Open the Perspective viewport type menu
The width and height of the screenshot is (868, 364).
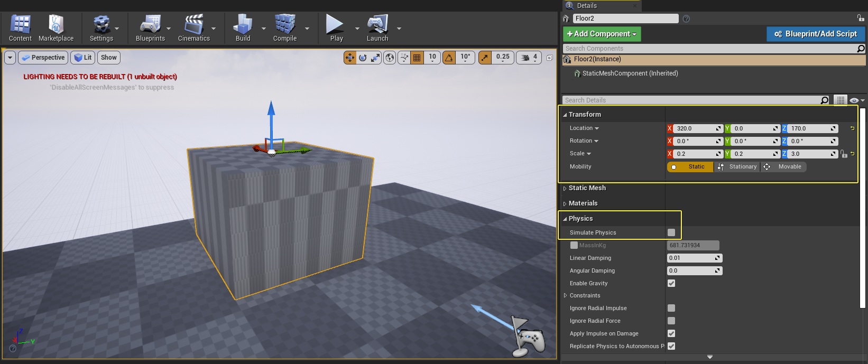coord(43,58)
